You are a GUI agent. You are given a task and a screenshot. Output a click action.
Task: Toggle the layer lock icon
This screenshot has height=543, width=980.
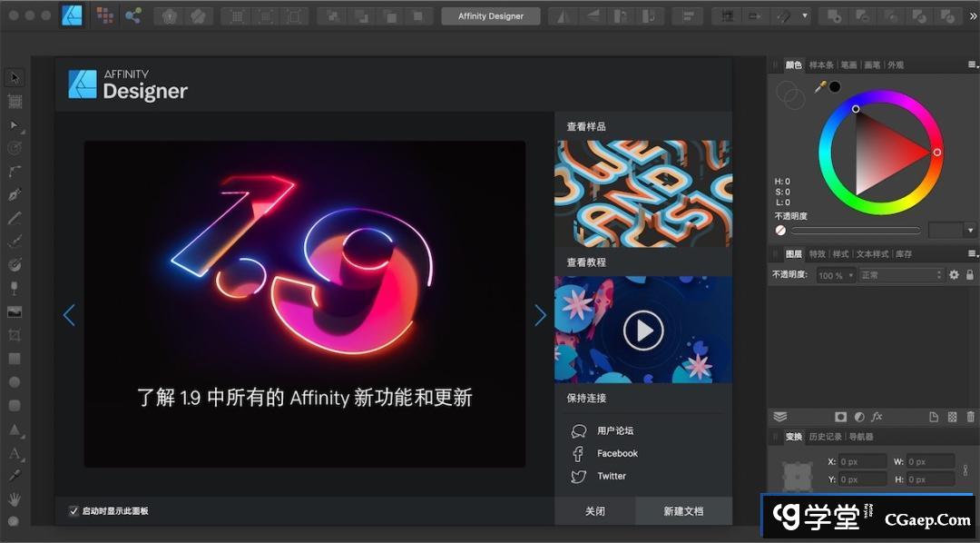[x=969, y=275]
